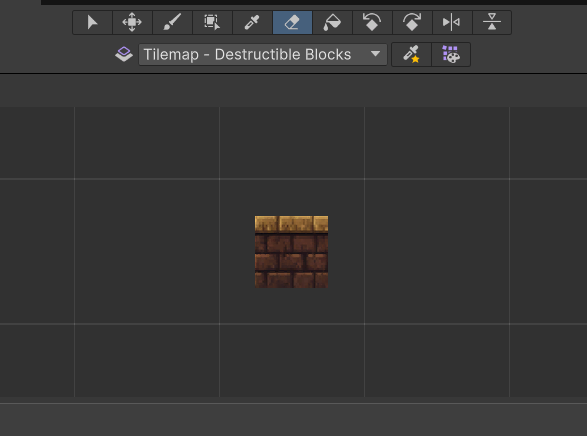This screenshot has height=436, width=587.
Task: Click the empty grid cell left of brick tile
Action: coord(147,251)
